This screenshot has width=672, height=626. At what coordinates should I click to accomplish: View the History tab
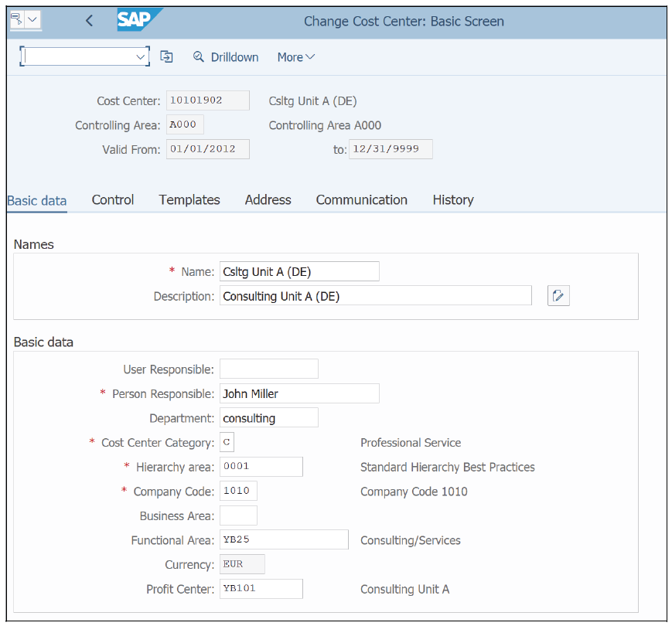[452, 199]
